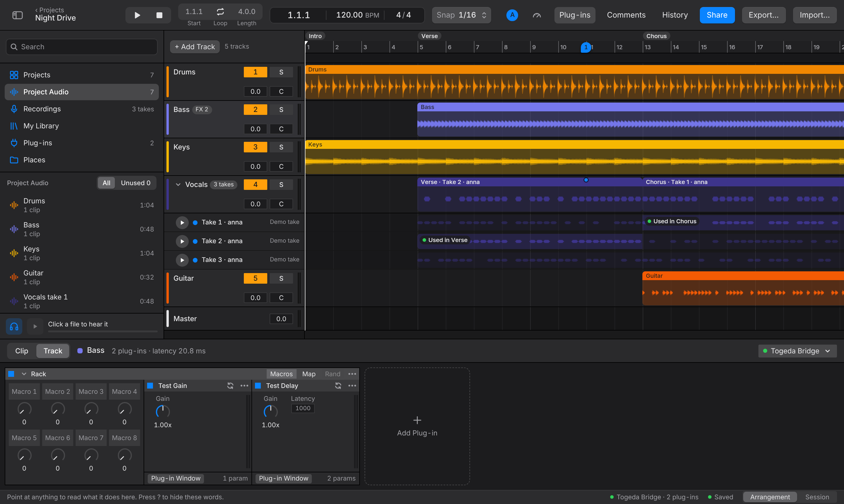This screenshot has height=504, width=844.
Task: Click the Macro 1 knob
Action: [24, 408]
